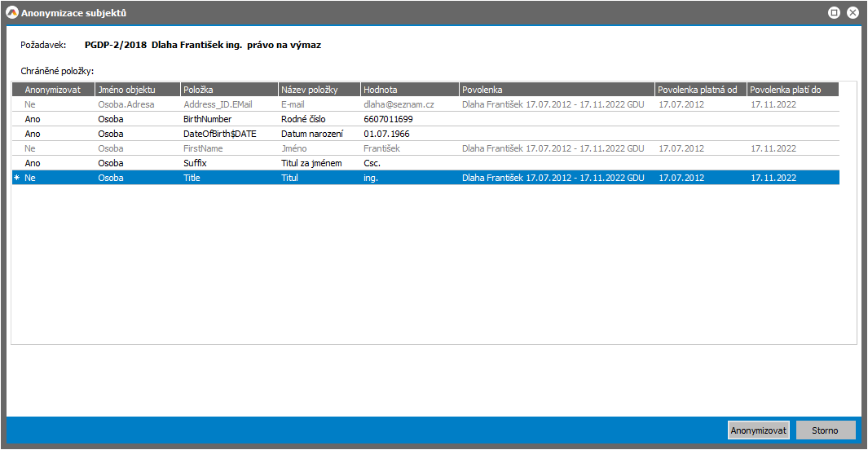Click the row indicator asterisk on Title row

click(x=17, y=179)
